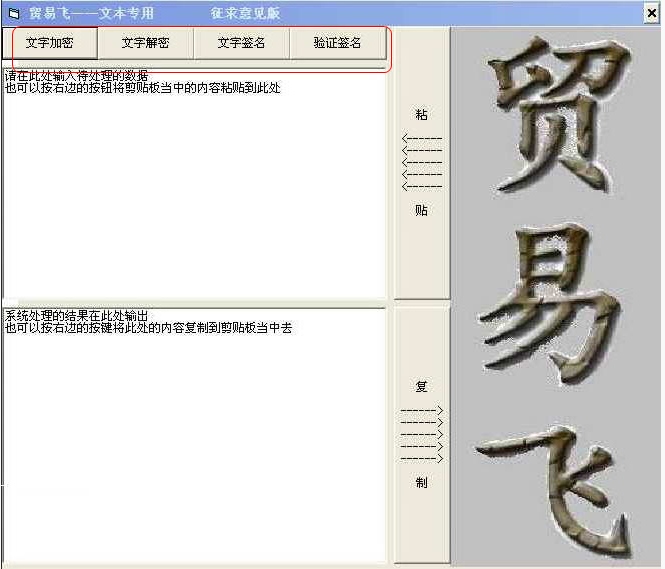The width and height of the screenshot is (665, 569).
Task: Paste clipboard via the 粘贴 button
Action: click(x=422, y=163)
